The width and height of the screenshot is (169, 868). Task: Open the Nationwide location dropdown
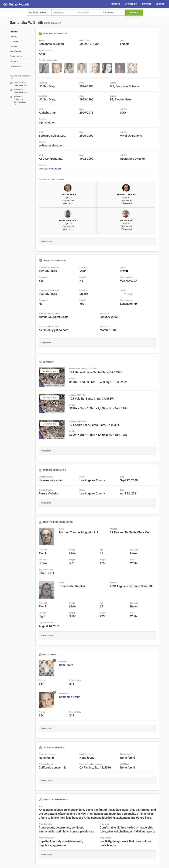[x=113, y=13]
